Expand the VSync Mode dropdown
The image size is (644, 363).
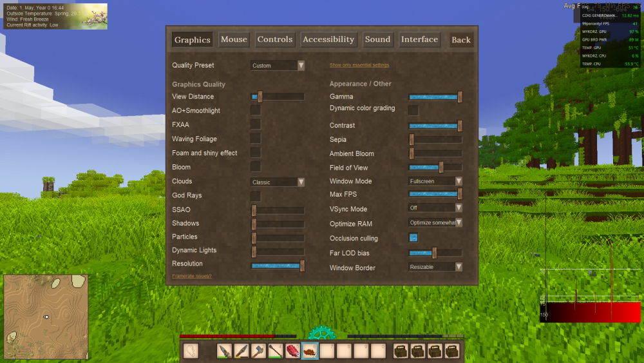click(x=435, y=208)
